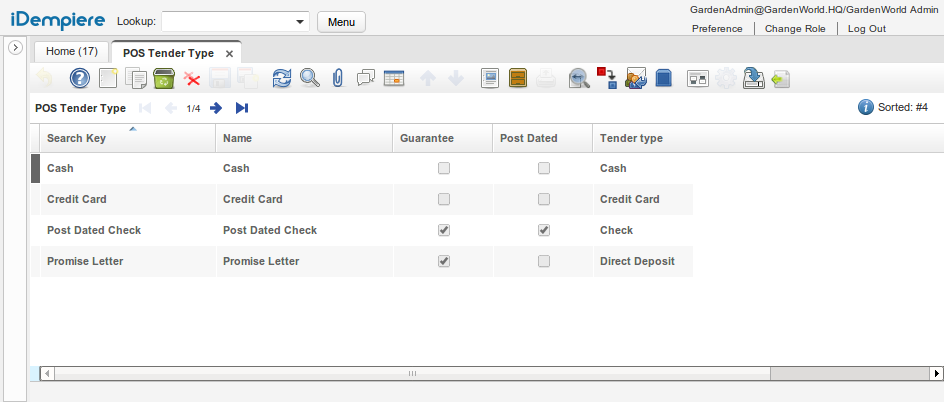Open the Archive Viewer drawer icon

(518, 78)
